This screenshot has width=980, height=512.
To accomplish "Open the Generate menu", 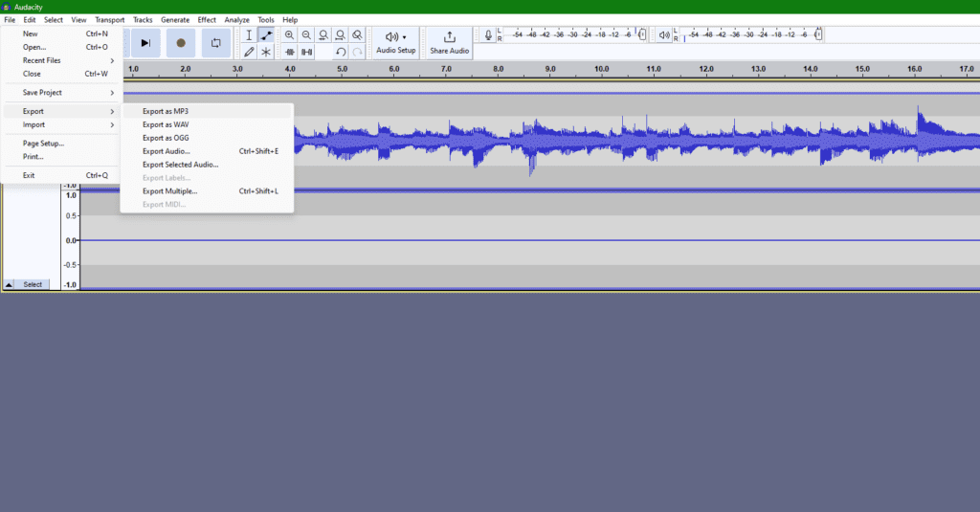I will [x=175, y=20].
